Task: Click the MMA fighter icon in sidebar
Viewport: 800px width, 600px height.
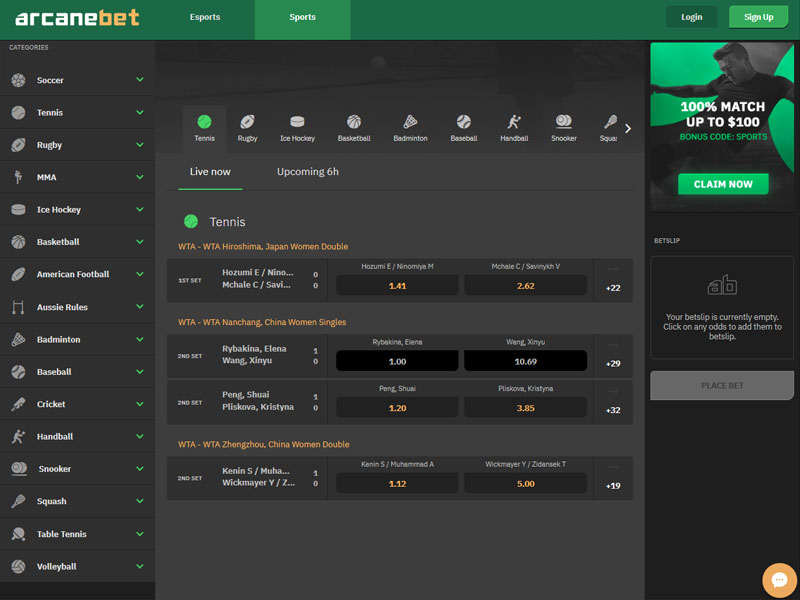Action: click(x=18, y=177)
